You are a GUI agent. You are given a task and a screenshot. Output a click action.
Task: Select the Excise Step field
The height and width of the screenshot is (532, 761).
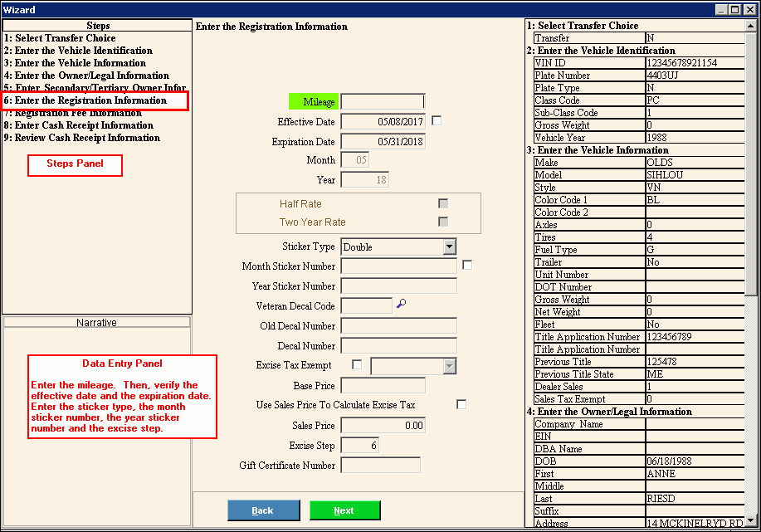(360, 446)
